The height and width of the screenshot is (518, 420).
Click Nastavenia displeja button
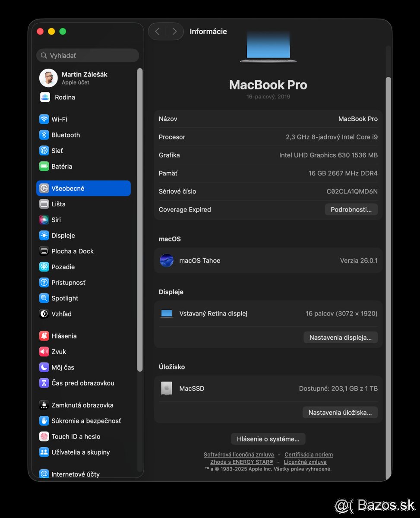(340, 337)
